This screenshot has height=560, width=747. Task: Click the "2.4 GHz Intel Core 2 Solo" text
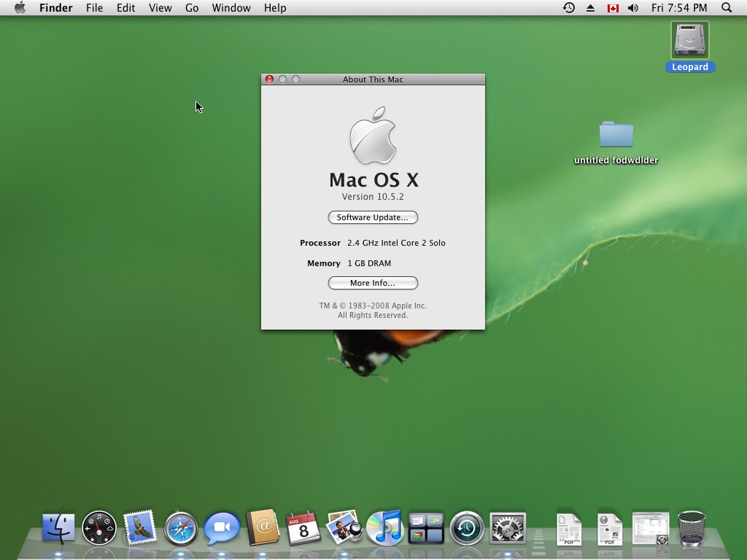pyautogui.click(x=396, y=242)
